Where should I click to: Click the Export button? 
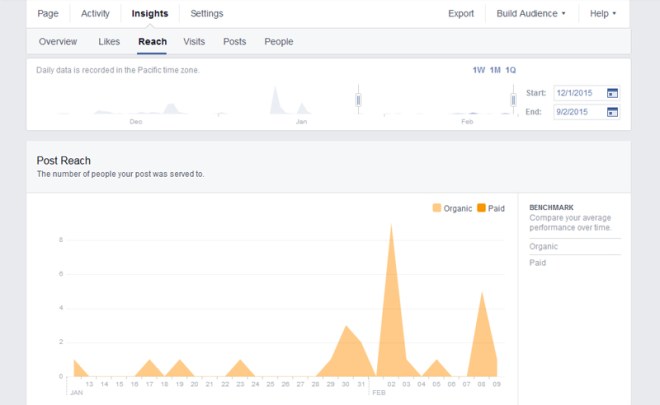(461, 14)
